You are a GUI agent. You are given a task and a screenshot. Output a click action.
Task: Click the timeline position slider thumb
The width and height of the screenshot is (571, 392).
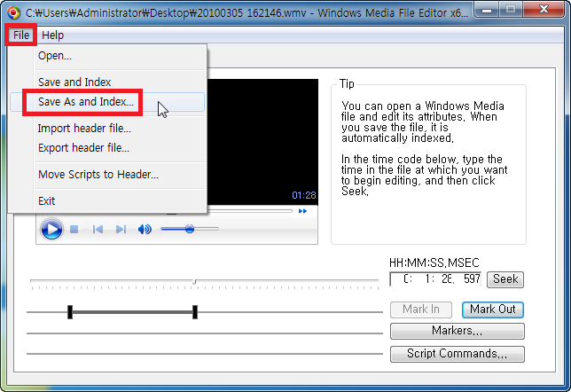pyautogui.click(x=194, y=281)
